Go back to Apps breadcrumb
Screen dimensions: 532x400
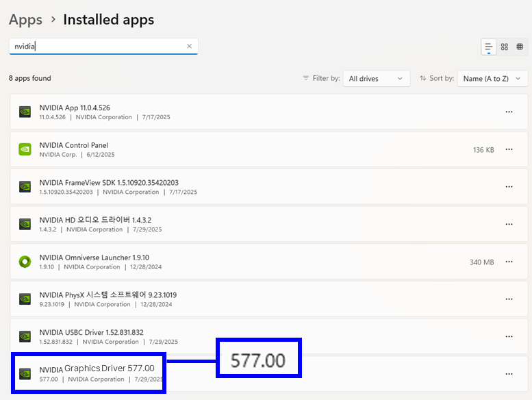(x=25, y=20)
